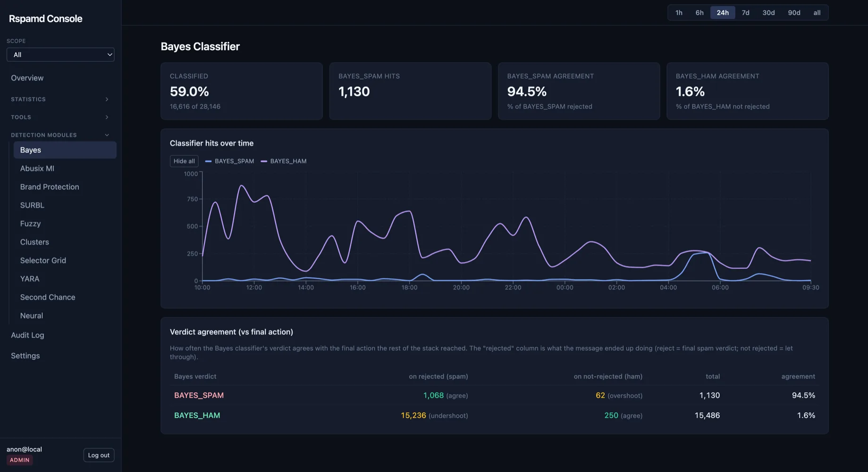
Task: Select the Bayes module
Action: (x=65, y=150)
